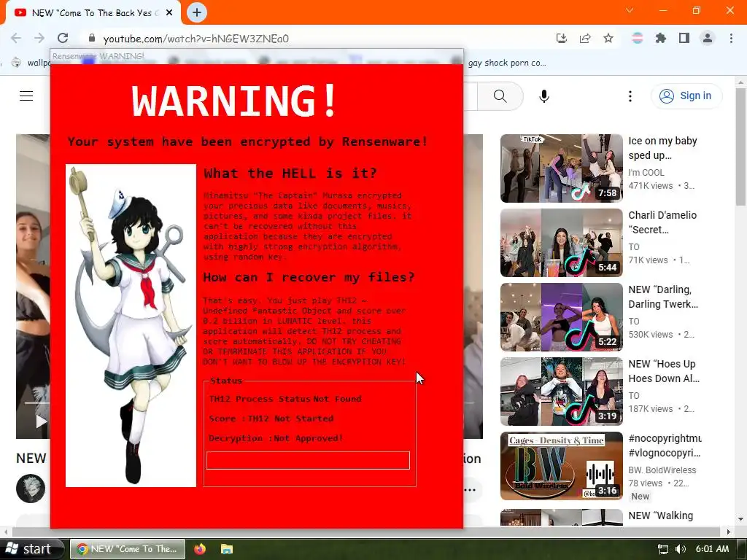Click the install app icon in address bar

pos(562,38)
